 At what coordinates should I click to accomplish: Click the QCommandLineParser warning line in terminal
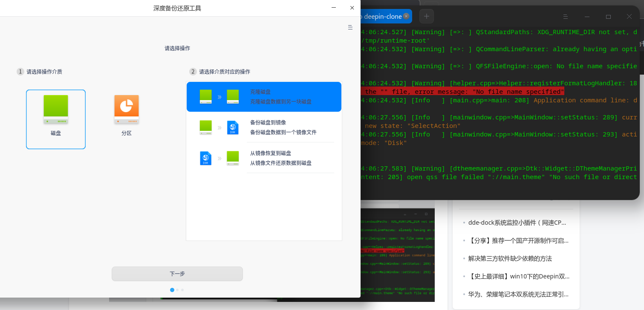coord(499,49)
